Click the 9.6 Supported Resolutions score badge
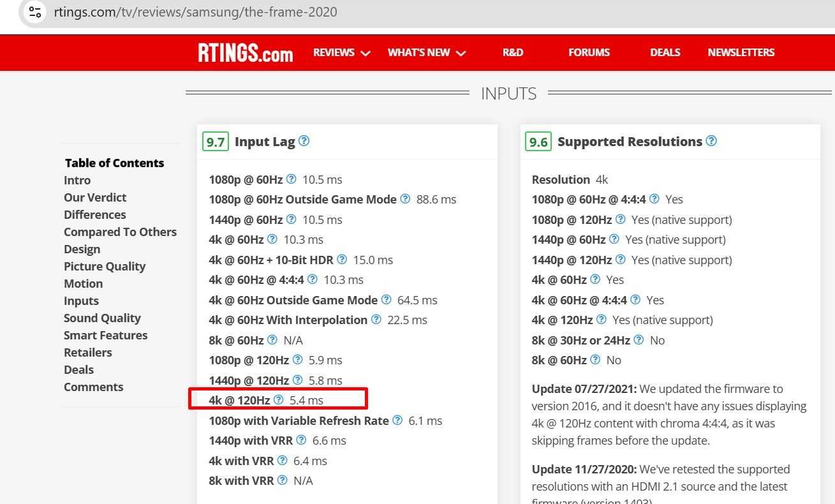Screen dimensions: 835x504 tap(538, 142)
